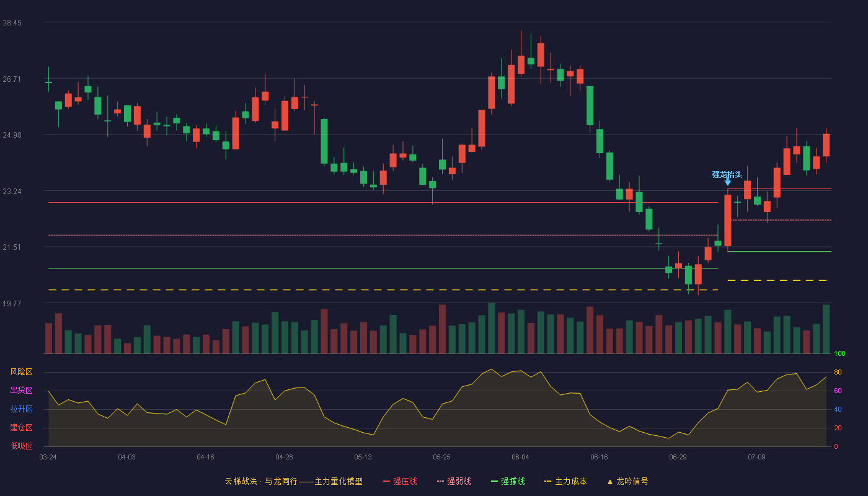Click the 26.71 price axis label
Screen dimensions: 868x496
[x=12, y=79]
